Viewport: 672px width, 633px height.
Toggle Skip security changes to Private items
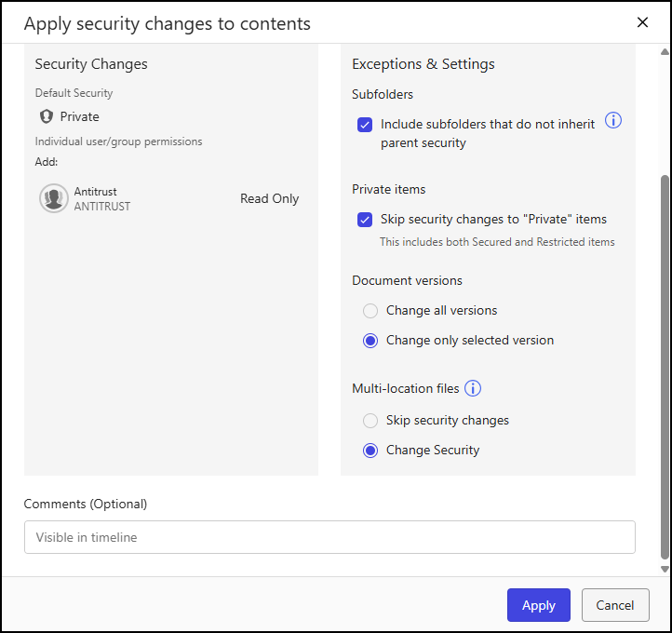pyautogui.click(x=365, y=220)
